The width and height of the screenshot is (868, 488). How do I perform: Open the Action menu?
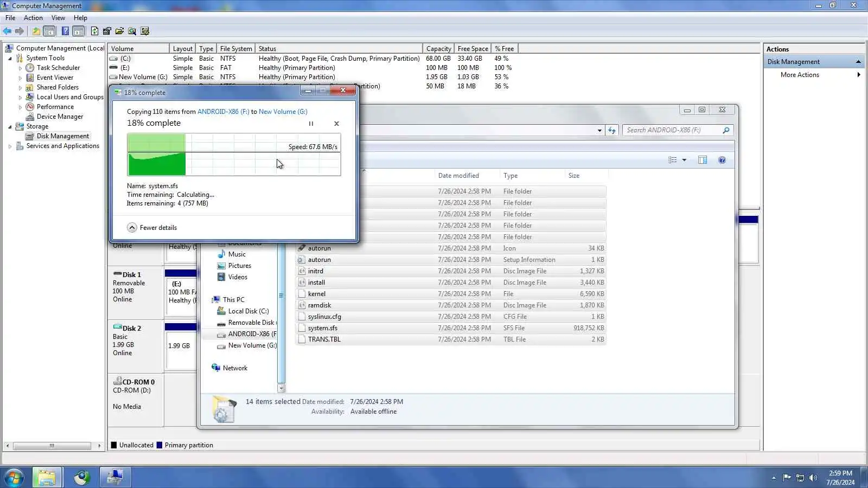tap(33, 18)
